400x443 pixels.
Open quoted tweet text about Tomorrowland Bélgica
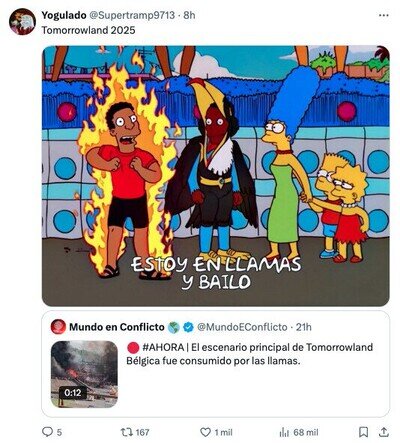point(249,354)
